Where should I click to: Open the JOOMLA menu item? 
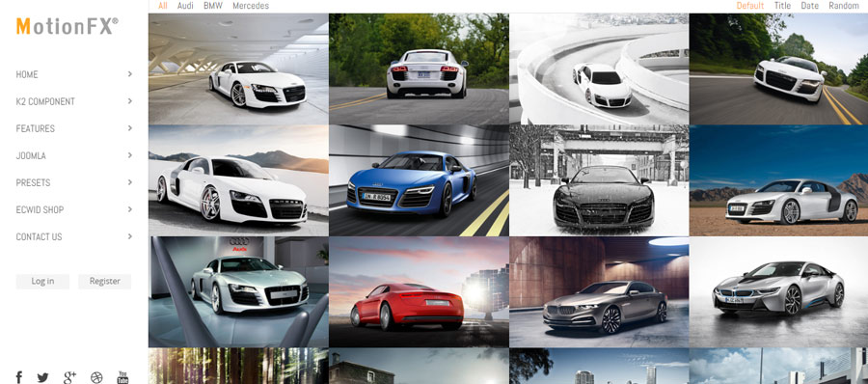(x=31, y=155)
